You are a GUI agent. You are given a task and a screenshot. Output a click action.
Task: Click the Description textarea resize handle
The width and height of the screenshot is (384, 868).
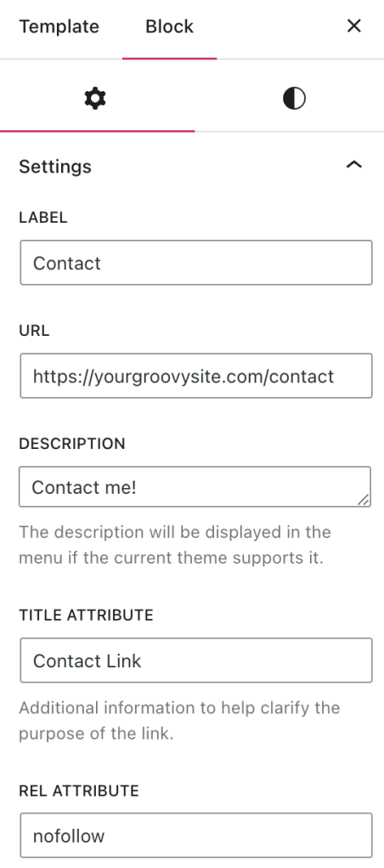(x=364, y=500)
